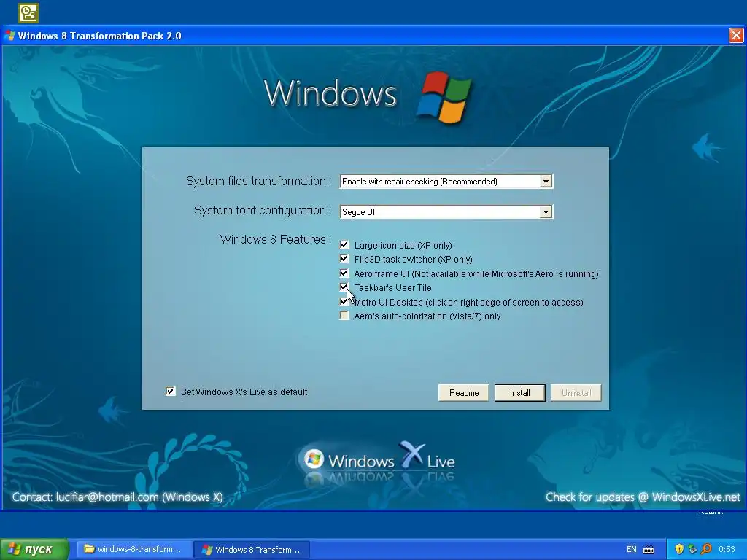Close the Transformation Pack window
The width and height of the screenshot is (747, 560).
pos(736,35)
